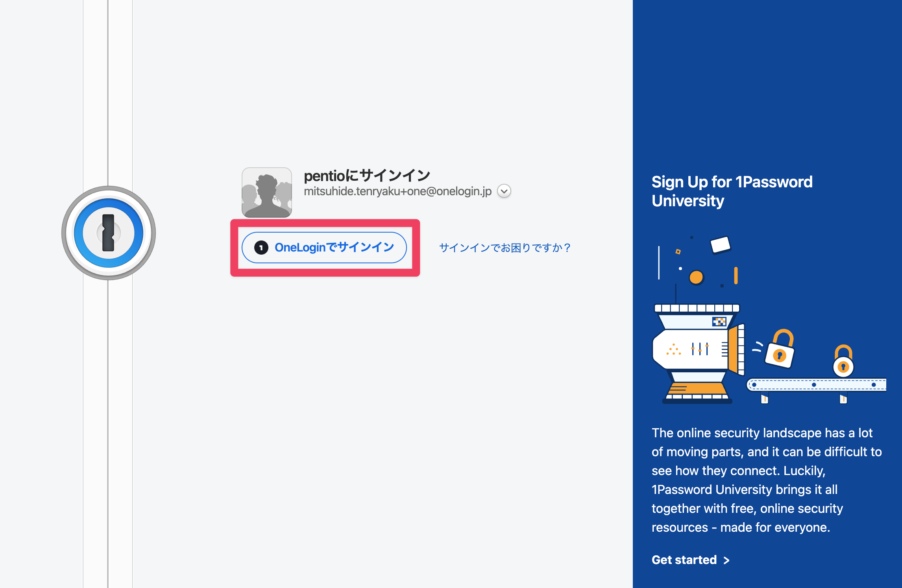Viewport: 902px width, 588px height.
Task: Click the 1Password lock logo
Action: click(109, 233)
